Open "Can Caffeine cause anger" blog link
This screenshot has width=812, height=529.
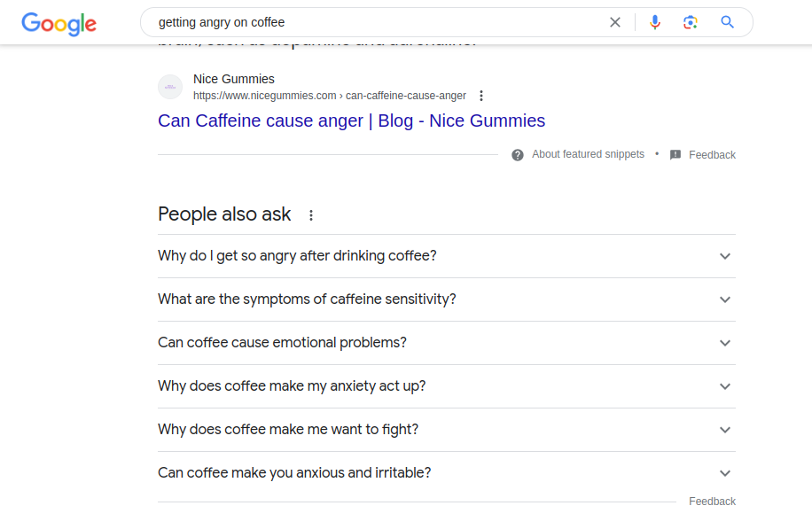(351, 121)
